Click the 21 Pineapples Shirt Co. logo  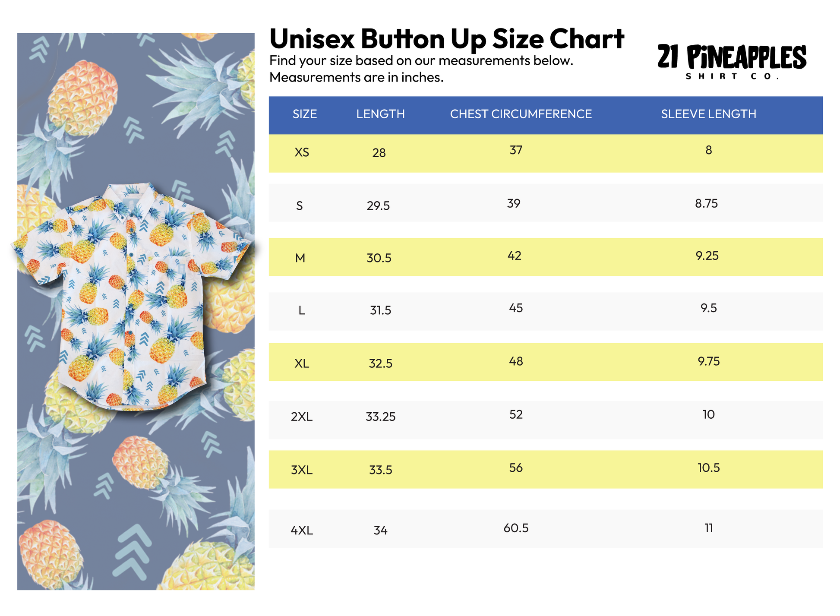732,62
